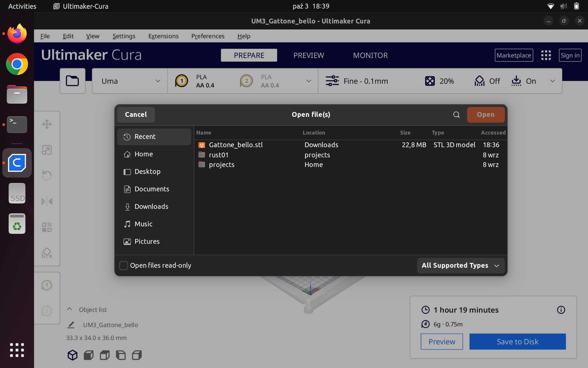Open the Extensions menu
The image size is (588, 368).
coord(163,36)
